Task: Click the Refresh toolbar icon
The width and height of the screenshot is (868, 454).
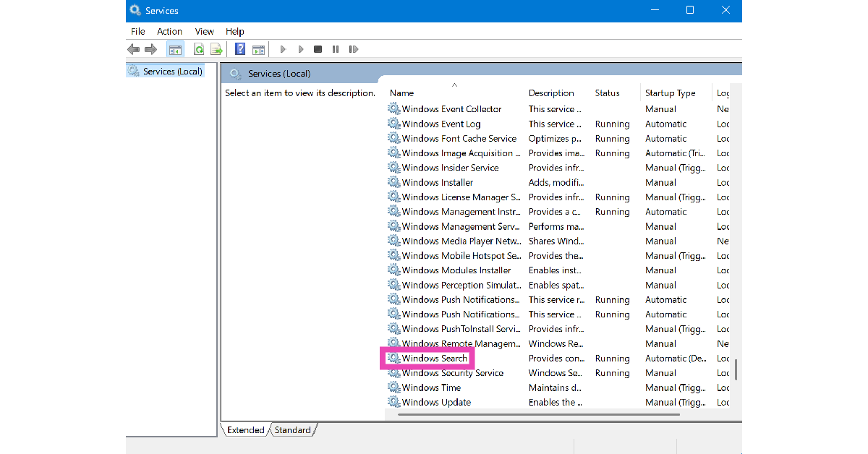Action: pyautogui.click(x=198, y=49)
